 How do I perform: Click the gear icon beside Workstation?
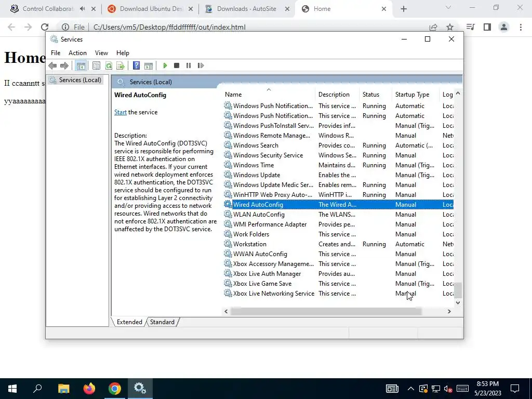[228, 244]
